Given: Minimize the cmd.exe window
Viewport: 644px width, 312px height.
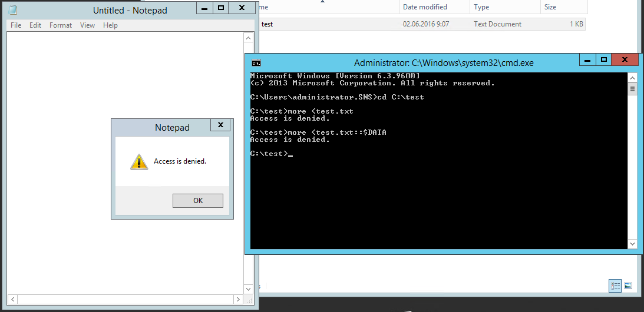Looking at the screenshot, I should pyautogui.click(x=587, y=60).
